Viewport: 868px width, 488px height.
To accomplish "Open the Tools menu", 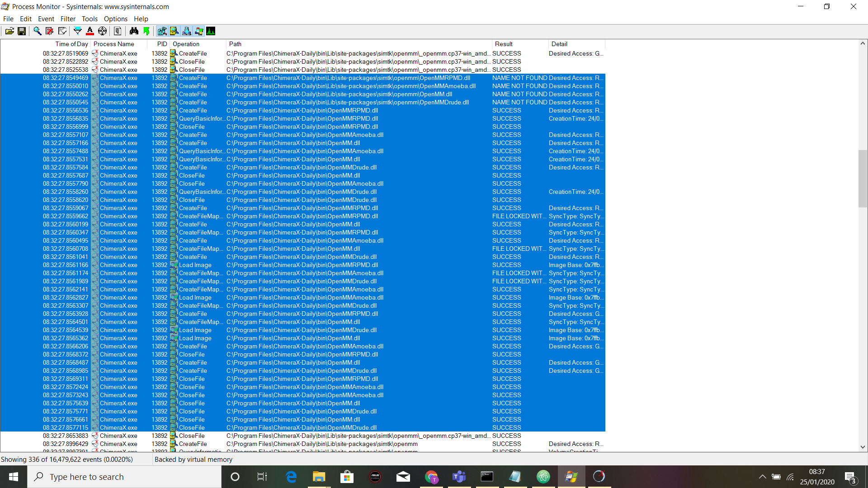I will [90, 19].
